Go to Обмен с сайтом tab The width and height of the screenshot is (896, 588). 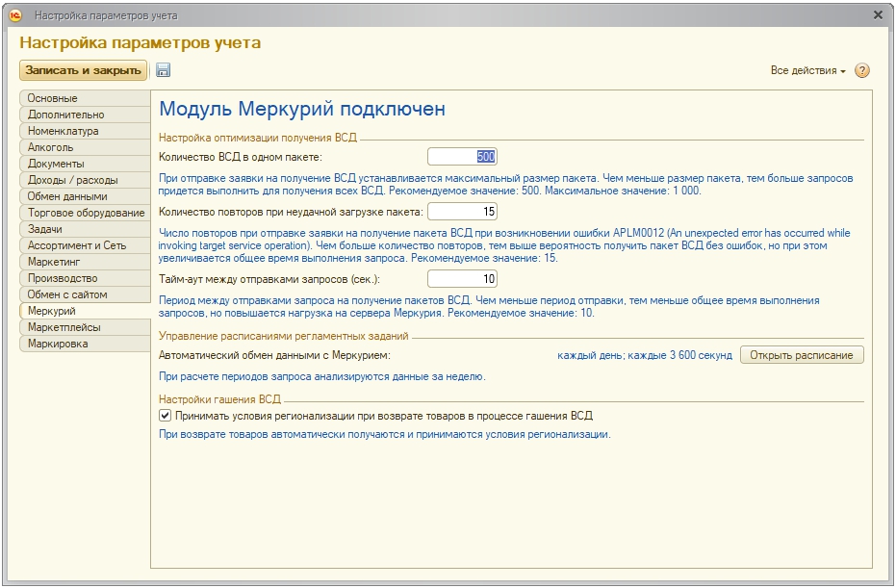pos(85,294)
